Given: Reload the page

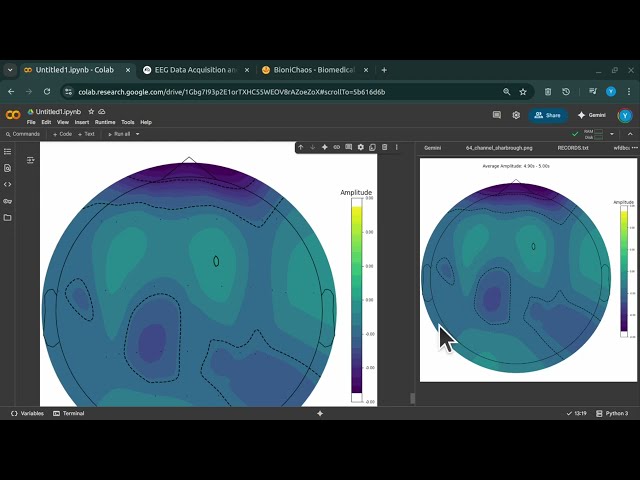Looking at the screenshot, I should (x=47, y=92).
